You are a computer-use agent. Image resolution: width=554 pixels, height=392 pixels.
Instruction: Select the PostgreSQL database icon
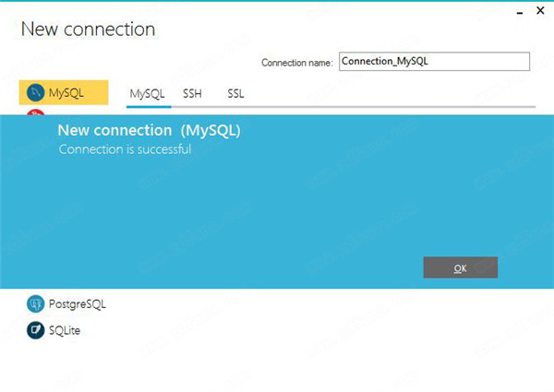tap(35, 303)
